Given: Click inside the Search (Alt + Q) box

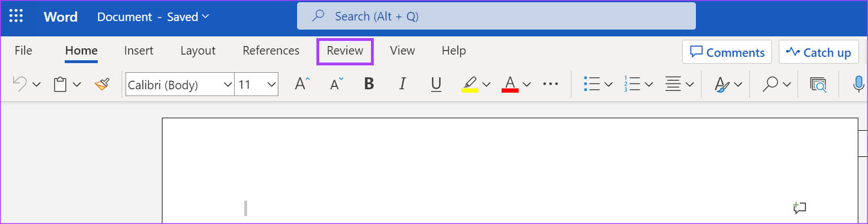Looking at the screenshot, I should [496, 16].
